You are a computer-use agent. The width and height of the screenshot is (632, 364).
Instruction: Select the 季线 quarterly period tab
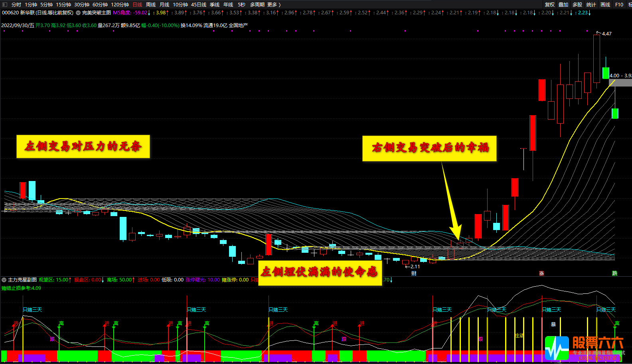pyautogui.click(x=215, y=4)
